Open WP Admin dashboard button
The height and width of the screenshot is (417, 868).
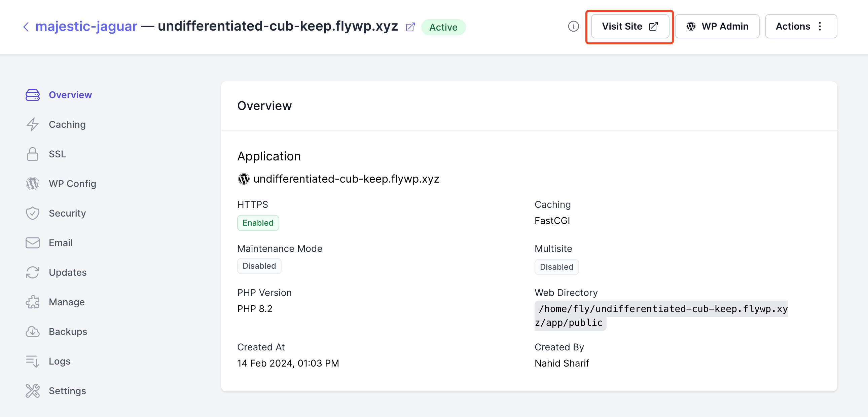point(717,26)
